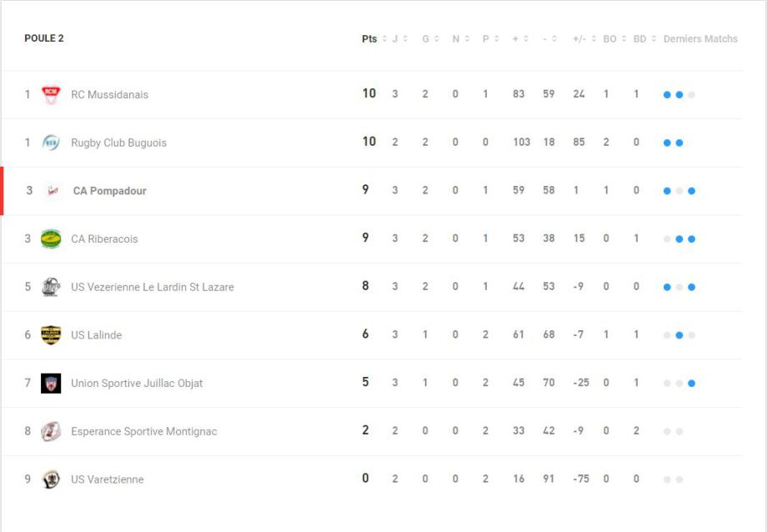Sort by the +/- difference column
Image resolution: width=767 pixels, height=532 pixels.
[579, 39]
